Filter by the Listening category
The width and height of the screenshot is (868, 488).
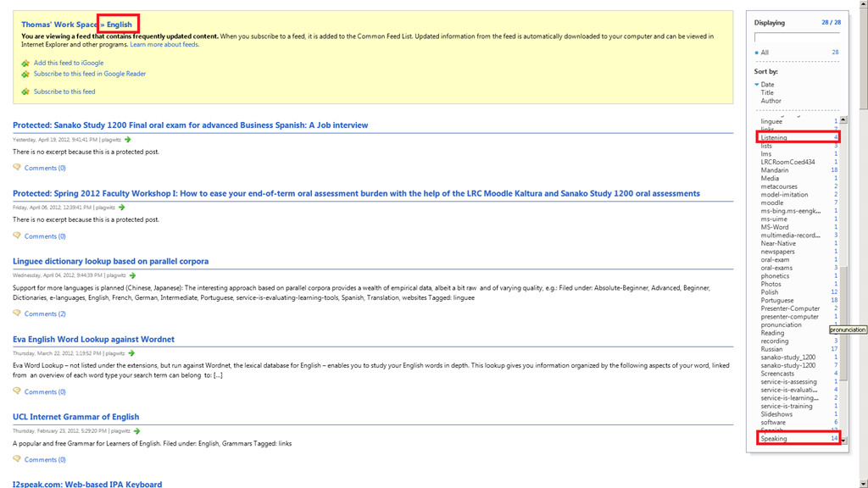coord(774,137)
